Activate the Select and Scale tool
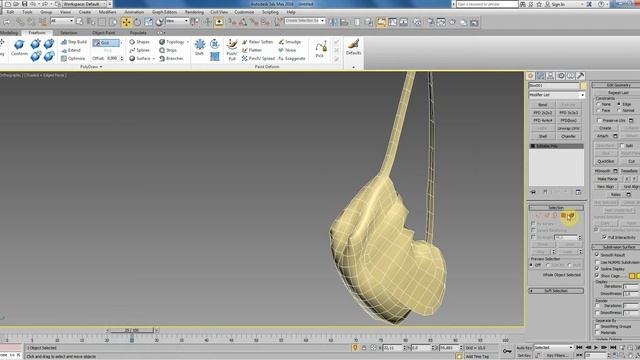Image resolution: width=640 pixels, height=360 pixels. (148, 22)
